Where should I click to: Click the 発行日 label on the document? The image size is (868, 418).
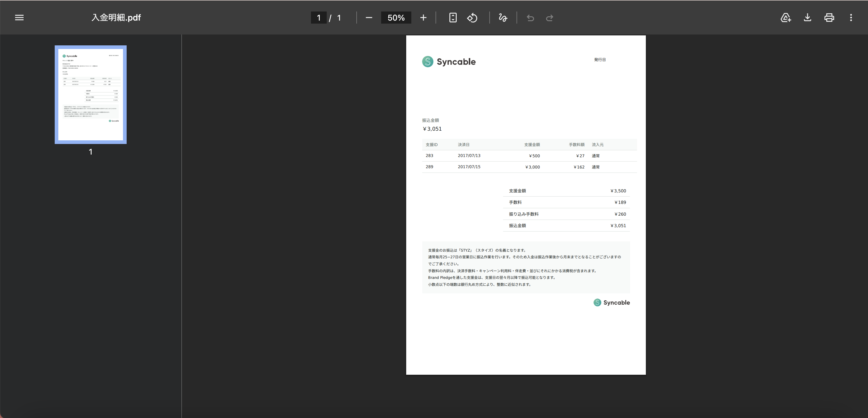click(x=599, y=60)
